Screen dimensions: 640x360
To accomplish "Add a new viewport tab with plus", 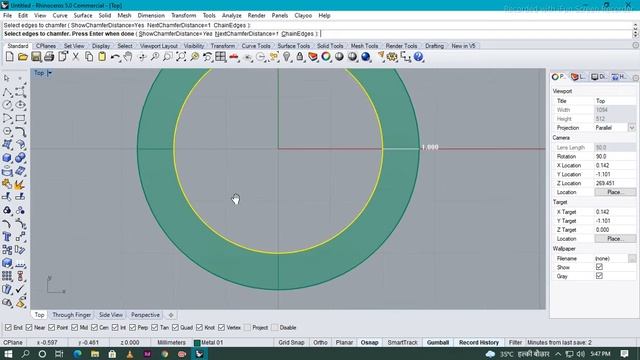I will click(171, 315).
